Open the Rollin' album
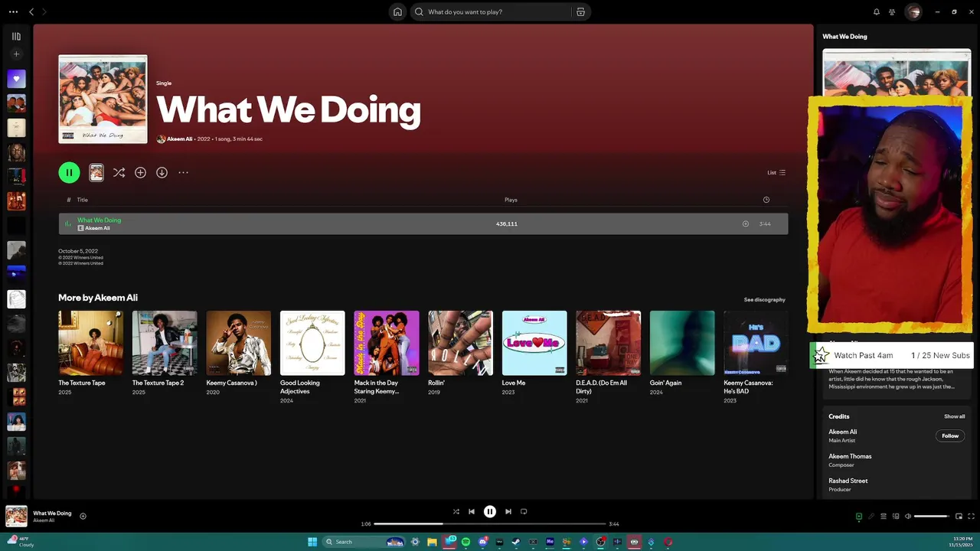Screen dimensions: 980x551 click(x=460, y=343)
